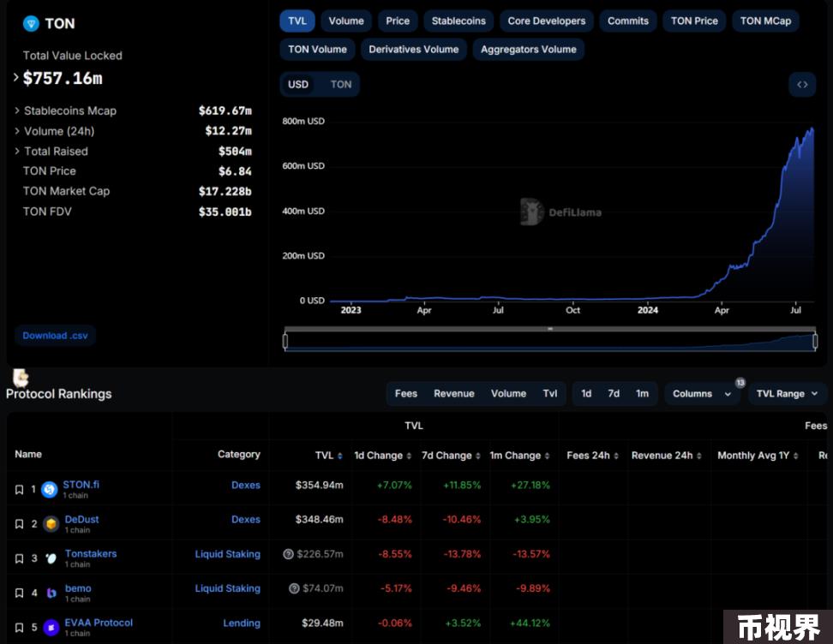
Task: Click the left chart range slider handle
Action: click(x=285, y=341)
